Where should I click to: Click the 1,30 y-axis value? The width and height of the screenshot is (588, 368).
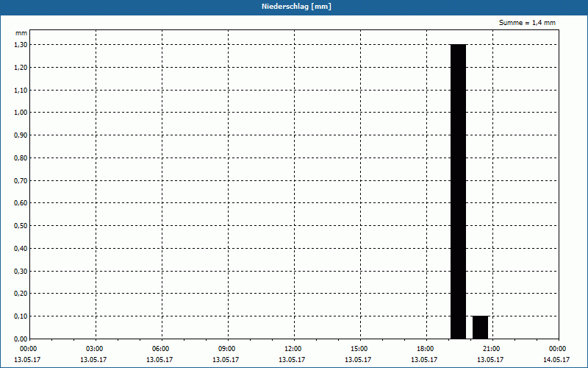pos(21,45)
